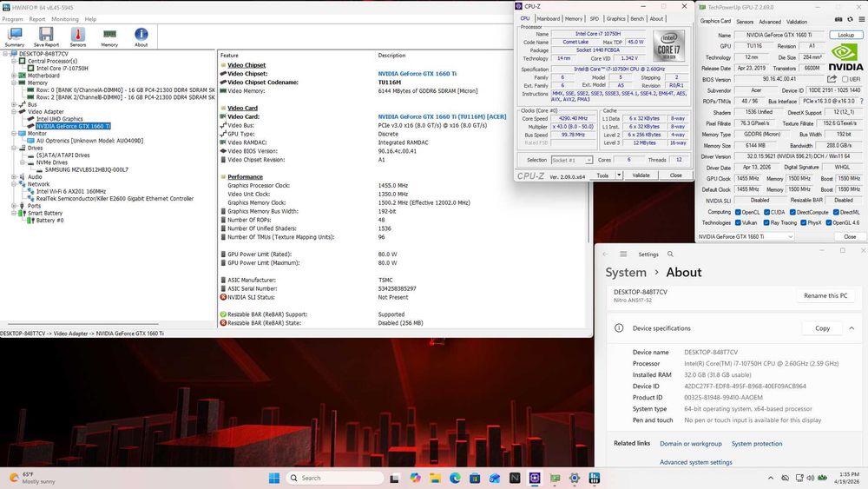Viewport: 868px width, 489px height.
Task: Switch to CPU-Z via its taskbar icon
Action: [535, 478]
